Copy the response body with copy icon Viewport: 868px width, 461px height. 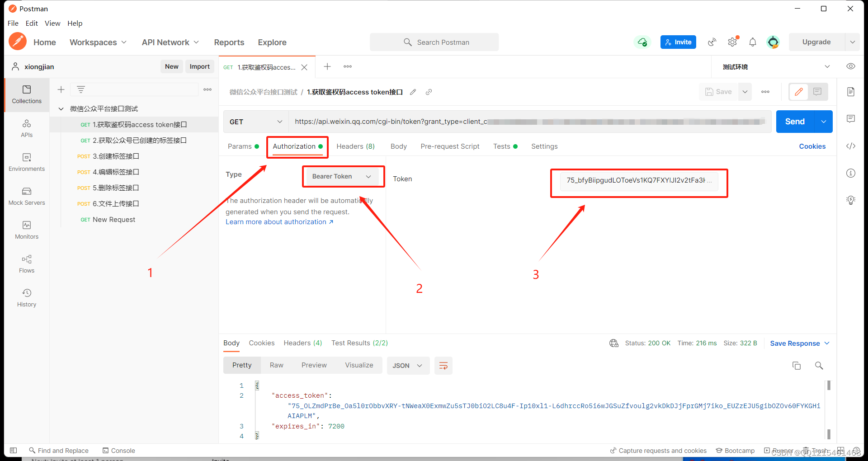point(797,366)
